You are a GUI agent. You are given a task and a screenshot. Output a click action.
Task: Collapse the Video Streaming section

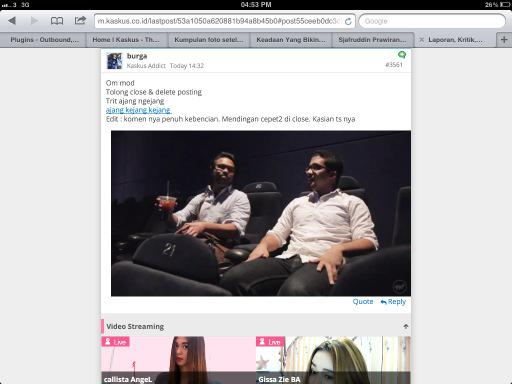click(406, 326)
